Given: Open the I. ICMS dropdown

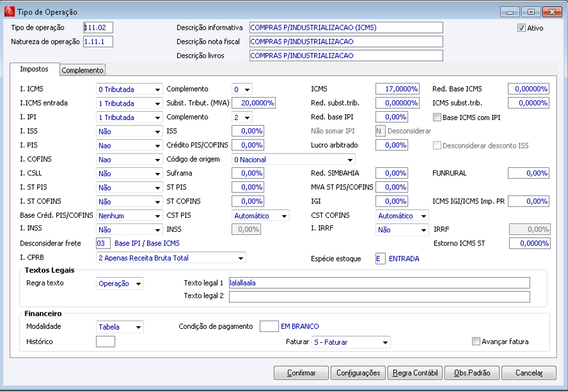Looking at the screenshot, I should [129, 89].
